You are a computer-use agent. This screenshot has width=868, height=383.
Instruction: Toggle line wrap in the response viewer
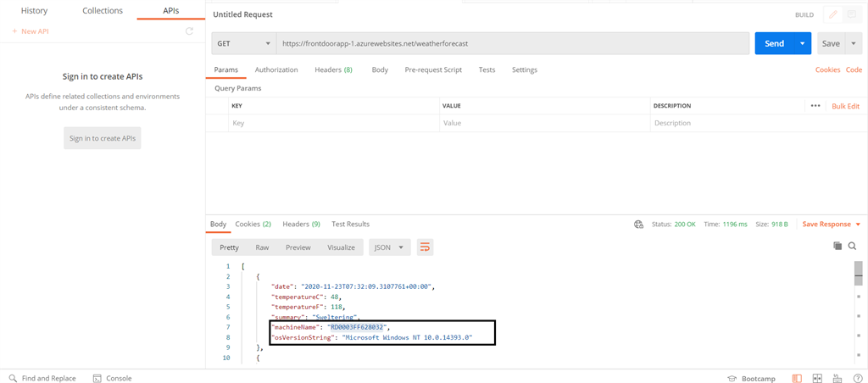click(425, 247)
